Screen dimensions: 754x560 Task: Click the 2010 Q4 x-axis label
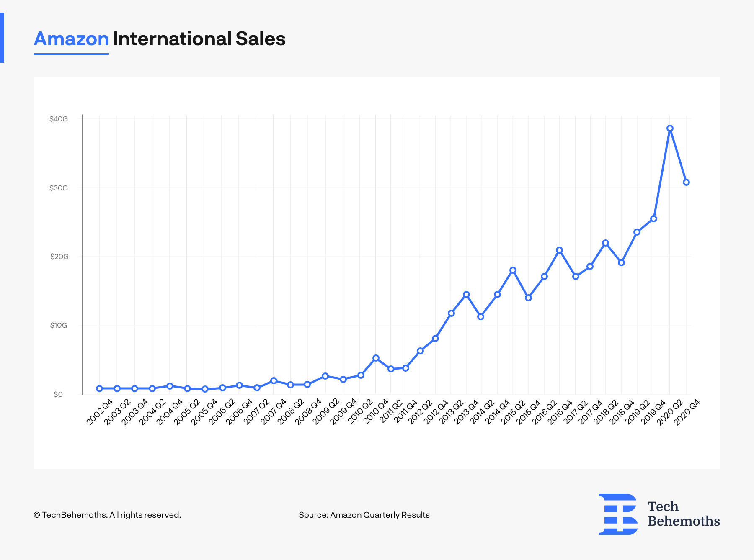click(376, 412)
